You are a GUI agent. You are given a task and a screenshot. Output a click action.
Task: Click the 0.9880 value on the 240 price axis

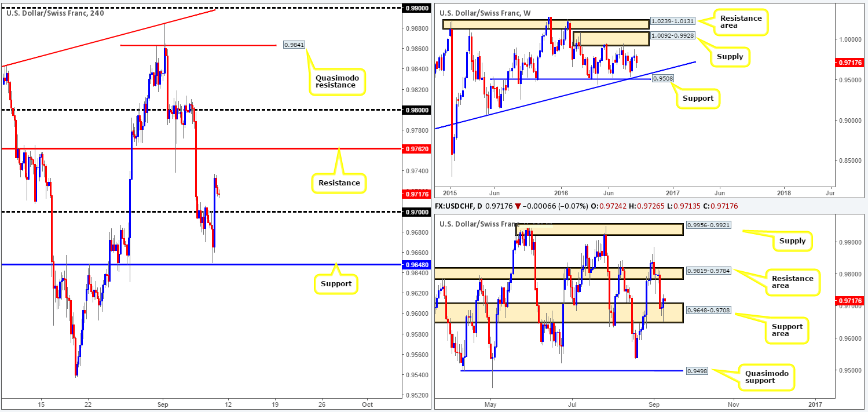pos(417,28)
